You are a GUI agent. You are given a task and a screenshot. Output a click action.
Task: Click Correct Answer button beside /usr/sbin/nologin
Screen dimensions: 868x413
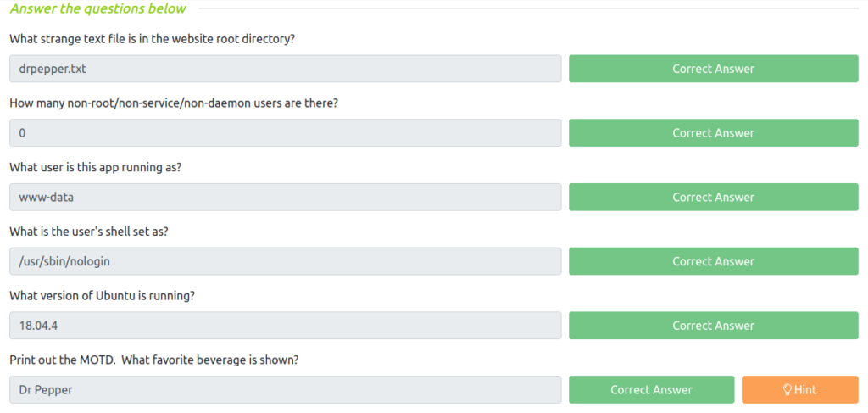click(x=714, y=261)
